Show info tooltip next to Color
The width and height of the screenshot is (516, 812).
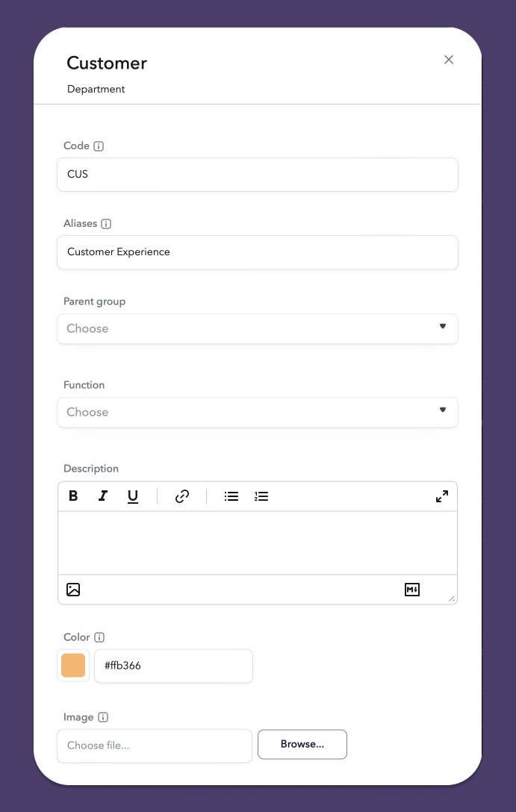[x=99, y=637]
